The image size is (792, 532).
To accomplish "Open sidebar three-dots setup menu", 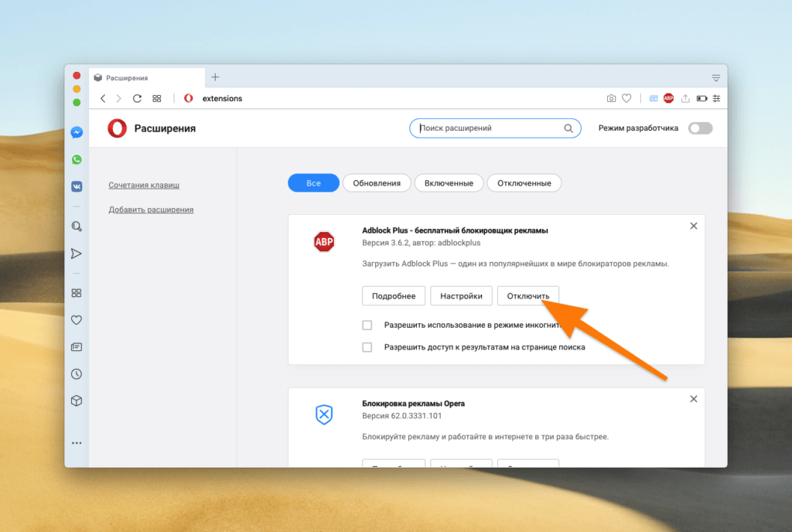I will pyautogui.click(x=77, y=443).
